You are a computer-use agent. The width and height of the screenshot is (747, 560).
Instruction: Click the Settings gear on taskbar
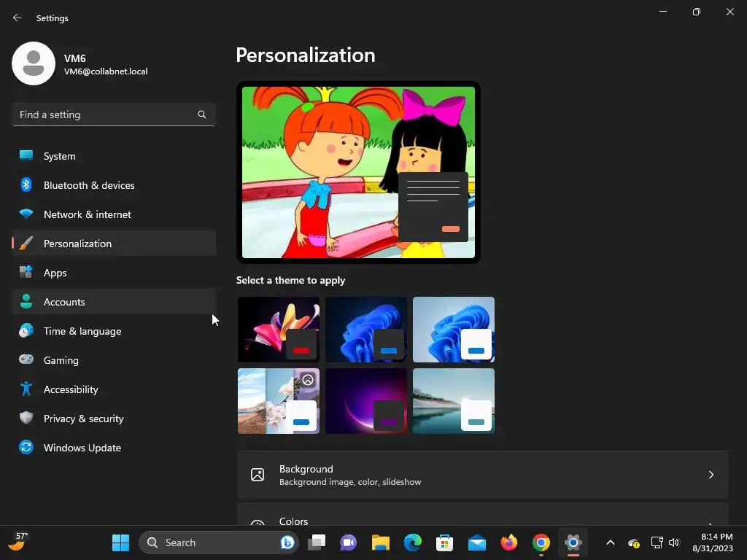[x=573, y=542]
